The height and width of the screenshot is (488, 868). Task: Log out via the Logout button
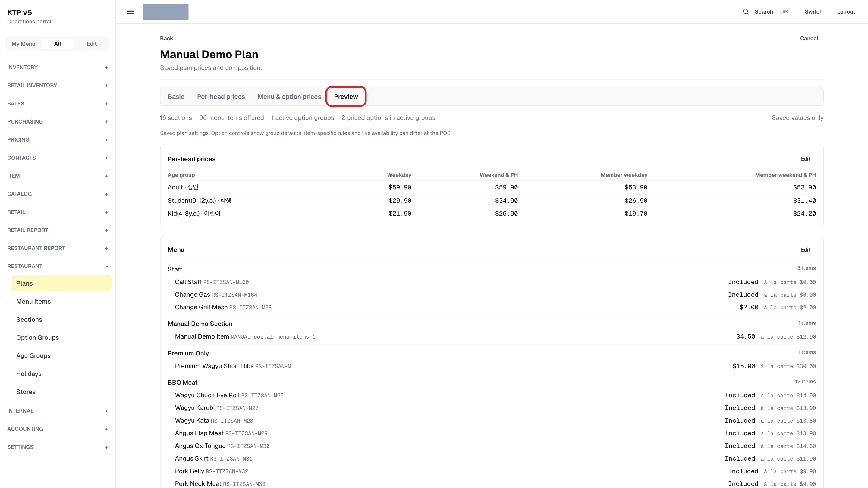pos(846,12)
